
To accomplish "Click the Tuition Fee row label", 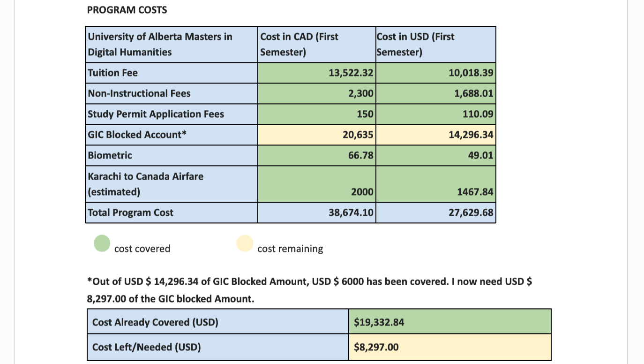I will 113,73.
